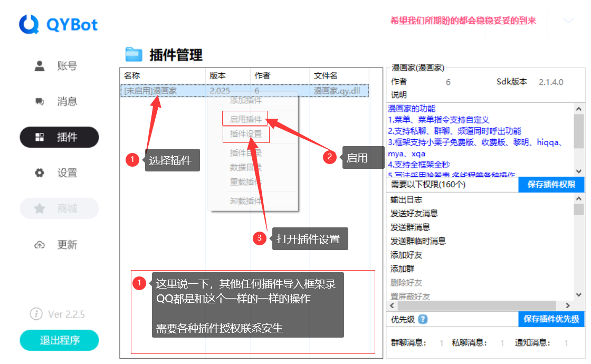Click the blue help icon beside 优先级
The width and height of the screenshot is (591, 364).
[423, 319]
